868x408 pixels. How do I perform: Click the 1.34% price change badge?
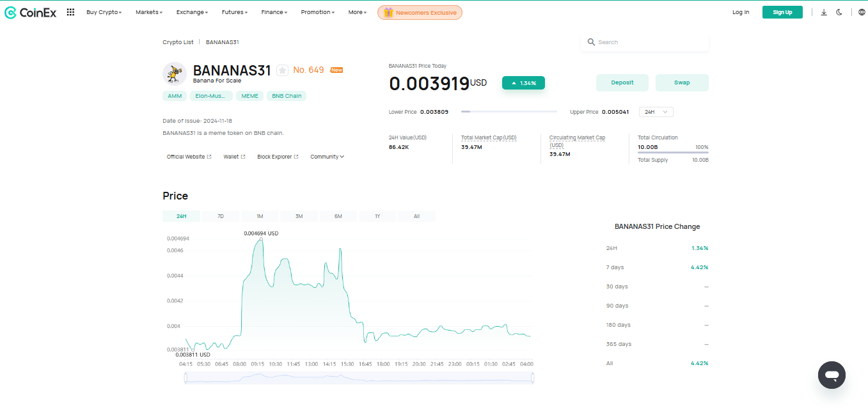pos(523,83)
